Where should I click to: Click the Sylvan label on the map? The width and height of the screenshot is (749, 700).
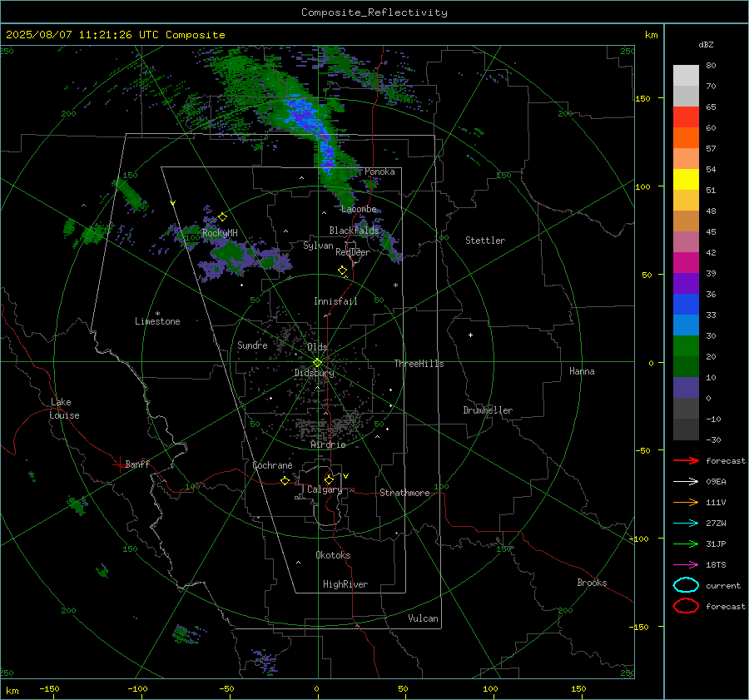coord(318,246)
